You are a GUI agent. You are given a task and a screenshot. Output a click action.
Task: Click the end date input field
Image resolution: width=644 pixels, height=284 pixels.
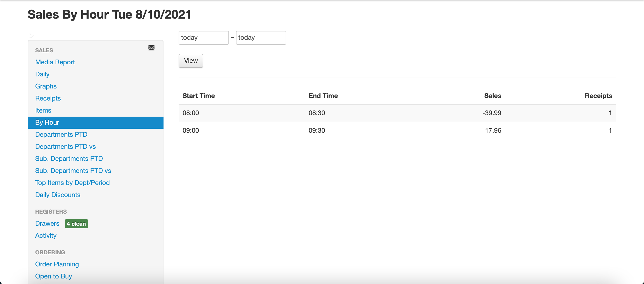coord(261,38)
